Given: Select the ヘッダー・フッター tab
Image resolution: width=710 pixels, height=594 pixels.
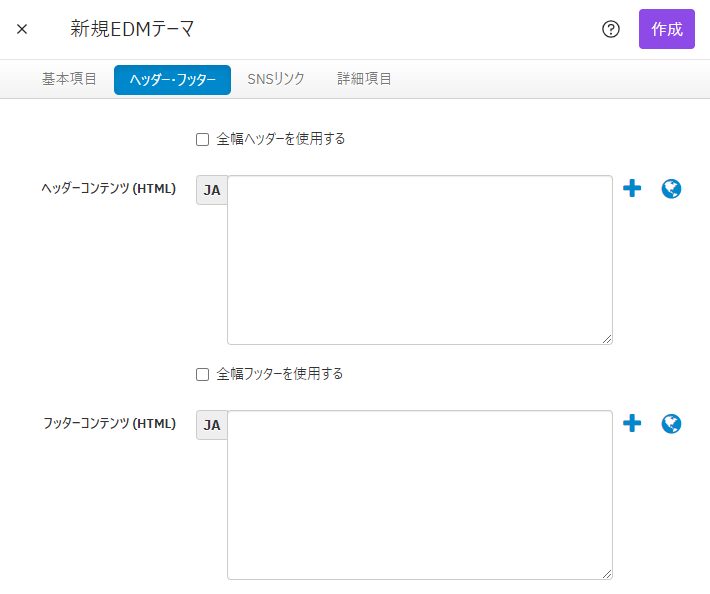Looking at the screenshot, I should pos(172,80).
